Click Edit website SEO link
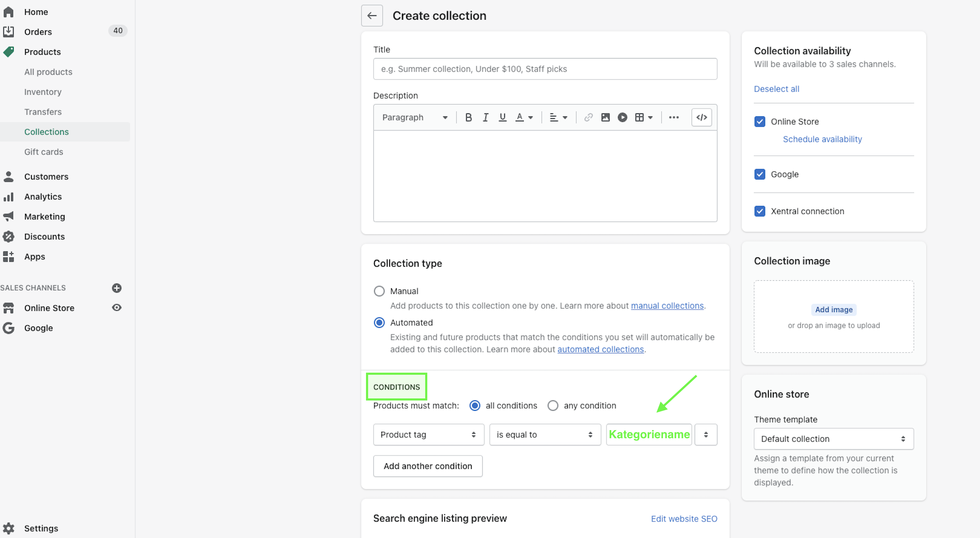 pyautogui.click(x=684, y=519)
